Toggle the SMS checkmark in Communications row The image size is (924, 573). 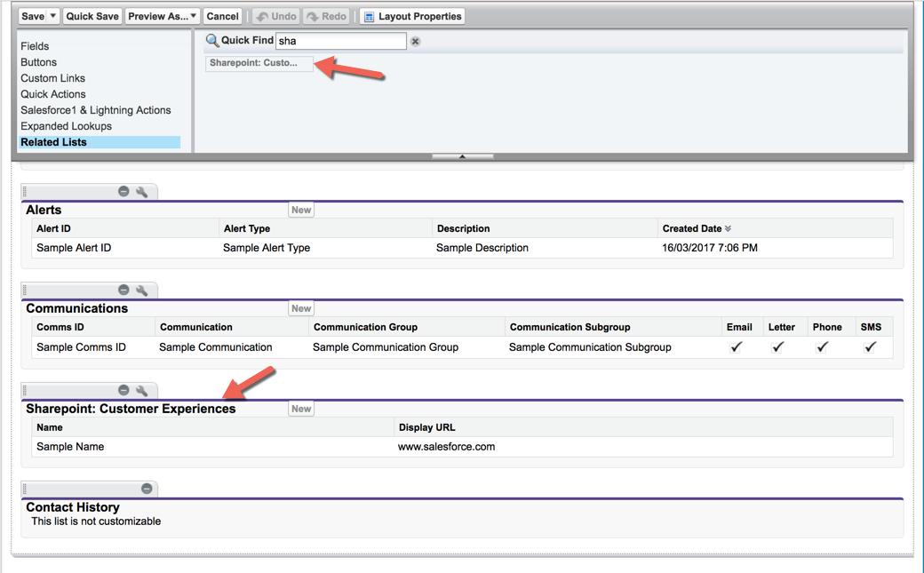click(x=870, y=347)
